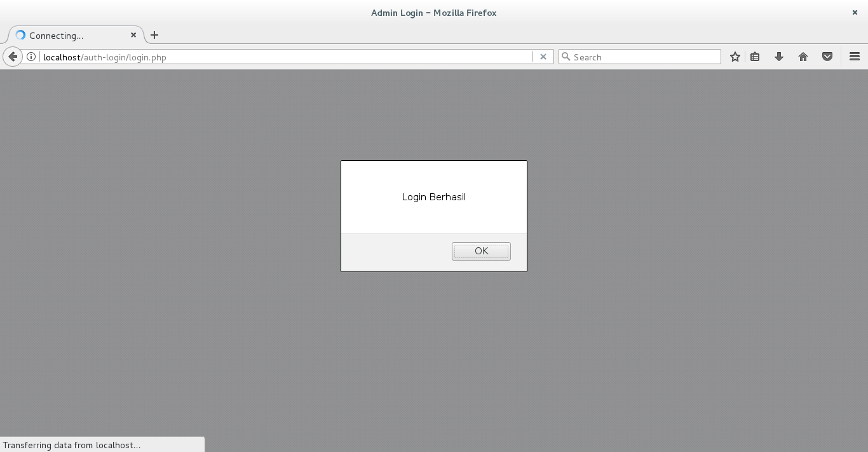Click the Transferring data from localhost status
Viewport: 868px width, 452px height.
(x=72, y=445)
